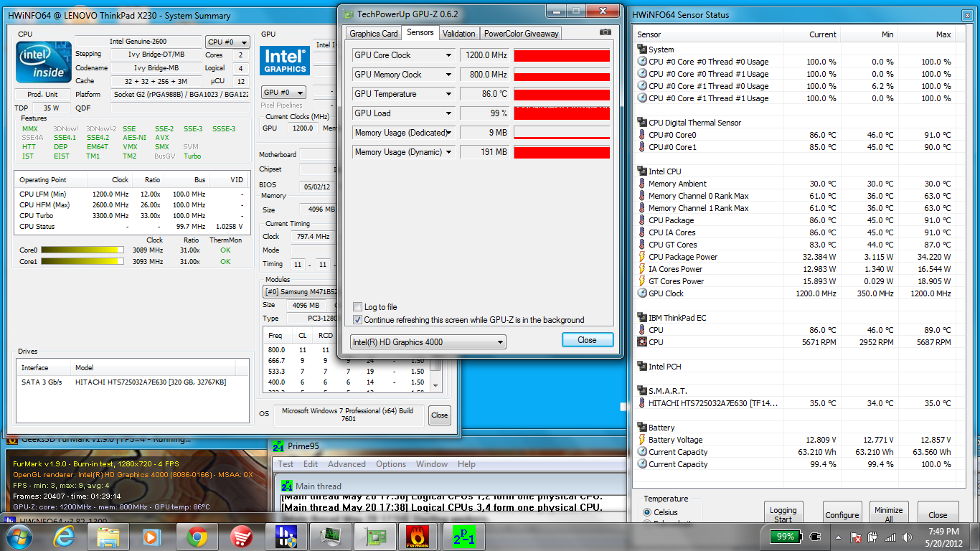This screenshot has width=980, height=551.
Task: Launch Internet Explorer from the taskbar
Action: pos(63,537)
